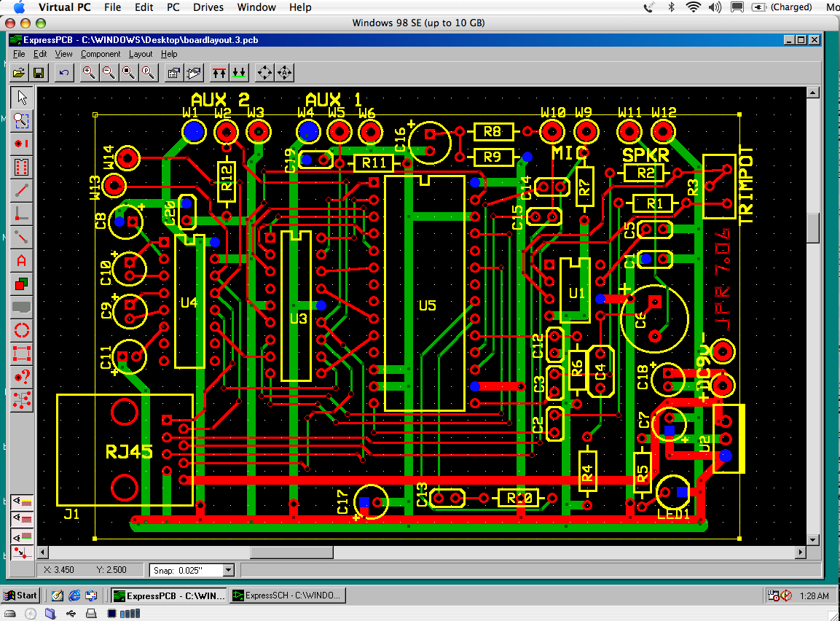This screenshot has width=840, height=621.
Task: Open the Edit menu
Action: [40, 54]
